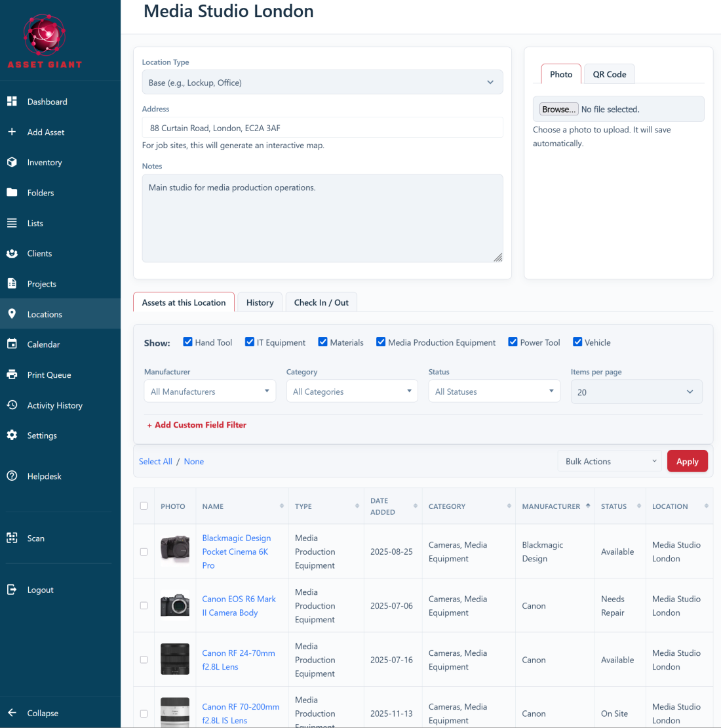
Task: Click the Asset Giant logo
Action: [x=45, y=41]
